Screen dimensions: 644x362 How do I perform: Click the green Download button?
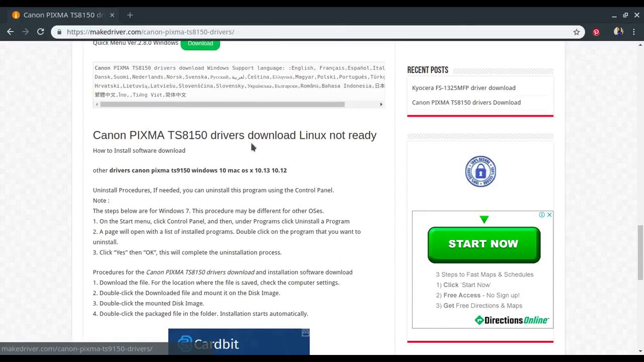[200, 43]
